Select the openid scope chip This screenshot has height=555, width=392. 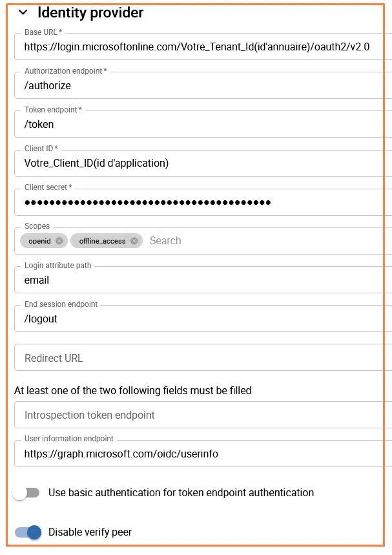tap(39, 241)
